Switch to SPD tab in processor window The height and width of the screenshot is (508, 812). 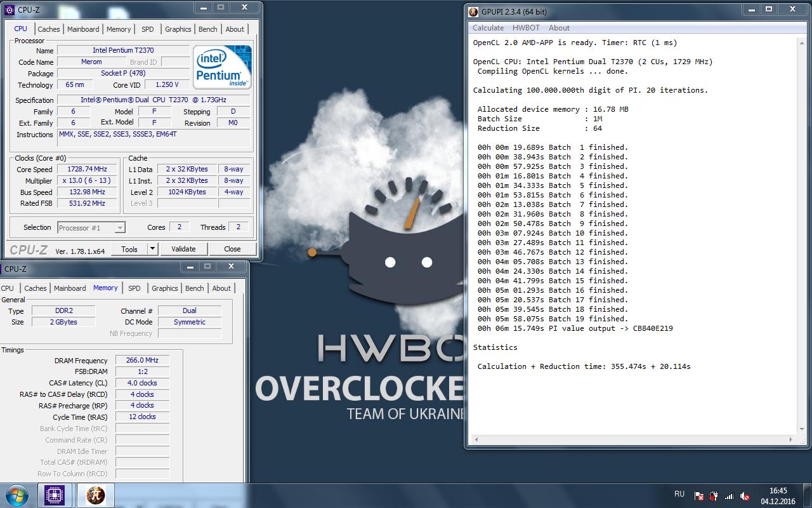coord(148,29)
